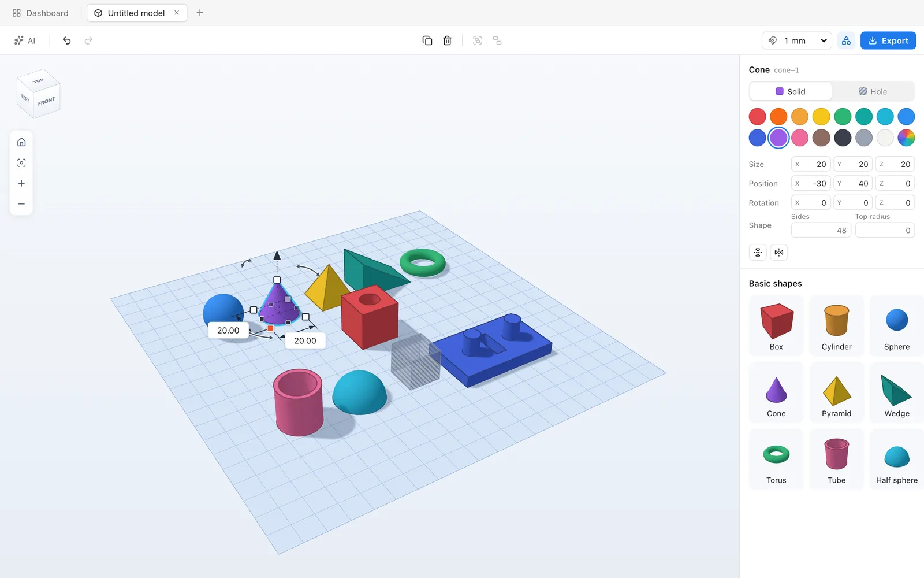Click the ungroup shapes icon
Screen dimensions: 924x578
pos(497,40)
